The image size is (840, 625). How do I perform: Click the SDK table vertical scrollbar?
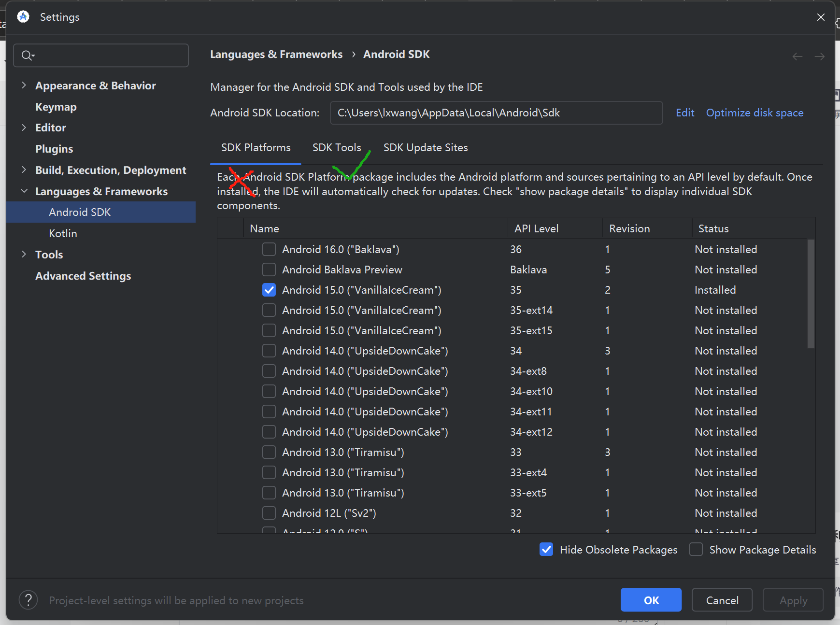[x=811, y=293]
